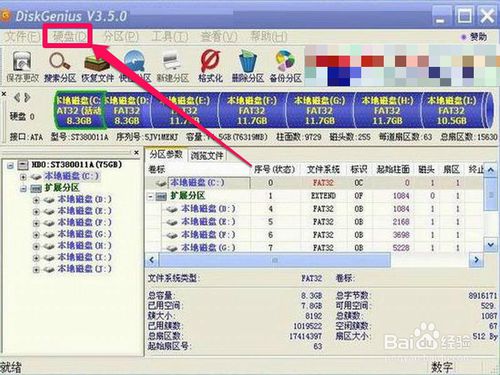This screenshot has width=500, height=375.
Task: Open the 分区(P) menu
Action: coord(120,37)
